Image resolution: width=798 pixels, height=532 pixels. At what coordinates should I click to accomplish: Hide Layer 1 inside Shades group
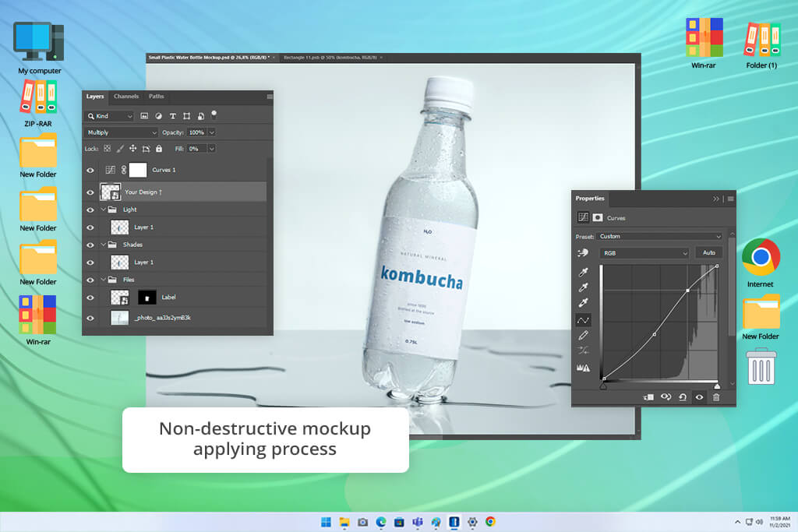tap(90, 262)
